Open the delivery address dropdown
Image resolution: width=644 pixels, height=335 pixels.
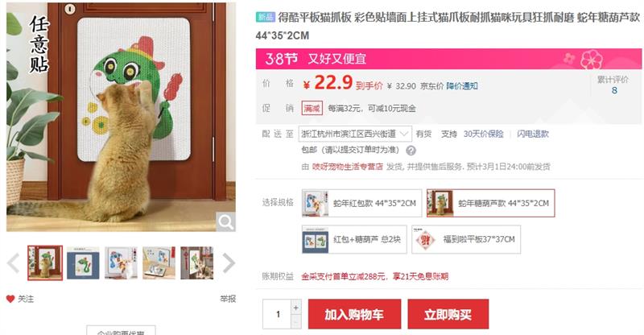pyautogui.click(x=355, y=134)
